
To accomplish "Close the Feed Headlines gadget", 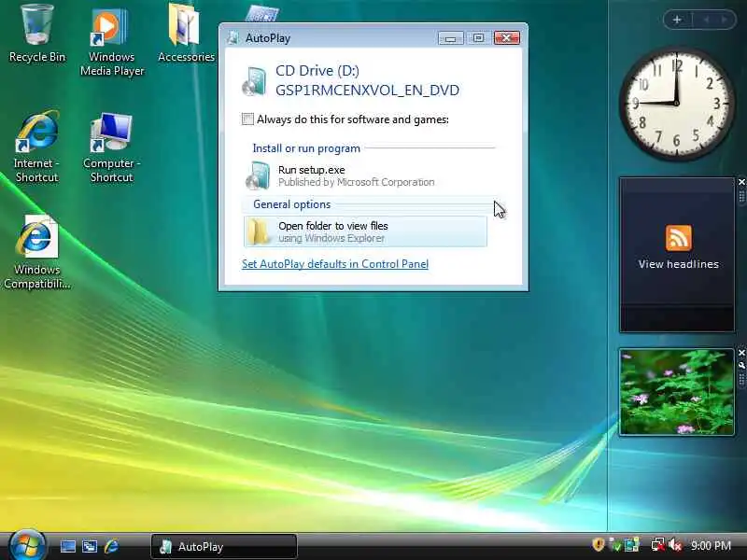I will click(x=741, y=182).
